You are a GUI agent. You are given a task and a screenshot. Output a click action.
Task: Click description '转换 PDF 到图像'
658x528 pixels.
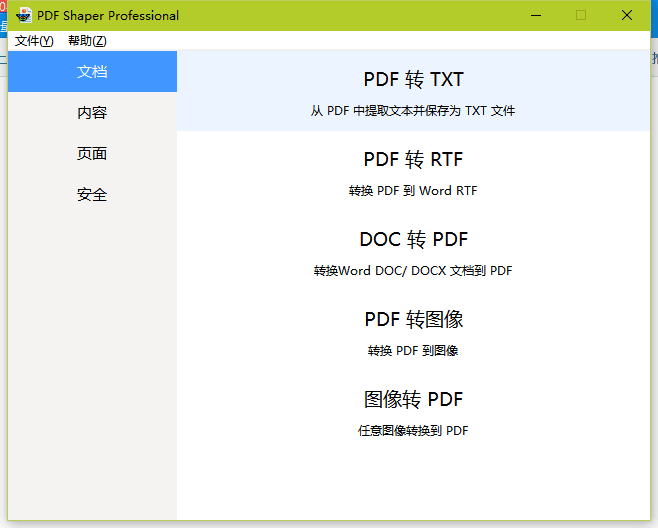(413, 351)
